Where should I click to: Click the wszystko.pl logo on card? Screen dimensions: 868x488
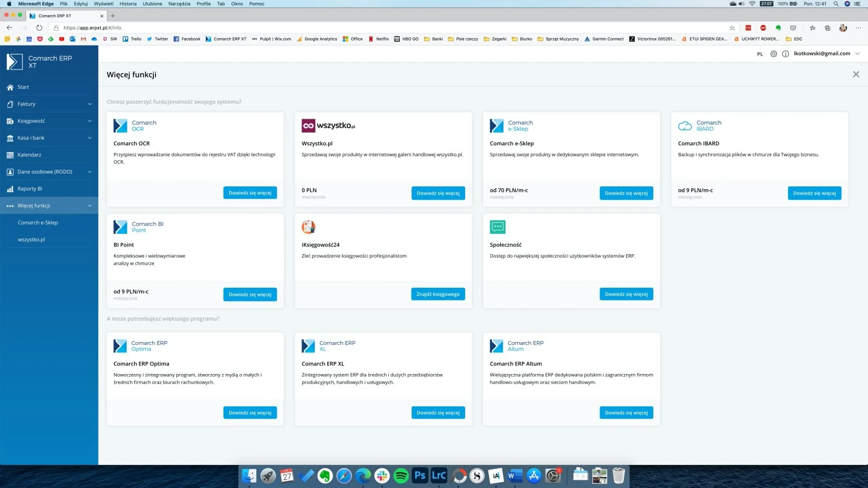(329, 126)
